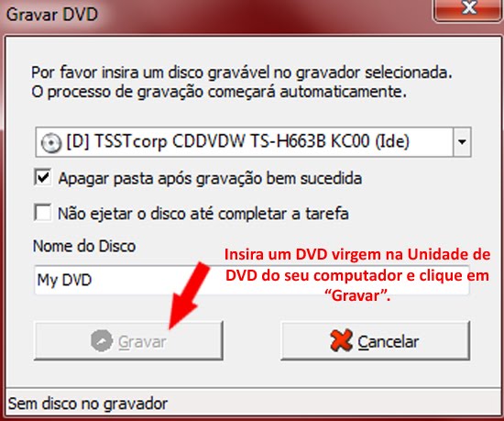Screen dimensions: 504x421
Task: Click the O processo de gravação começará text
Action: [x=219, y=92]
